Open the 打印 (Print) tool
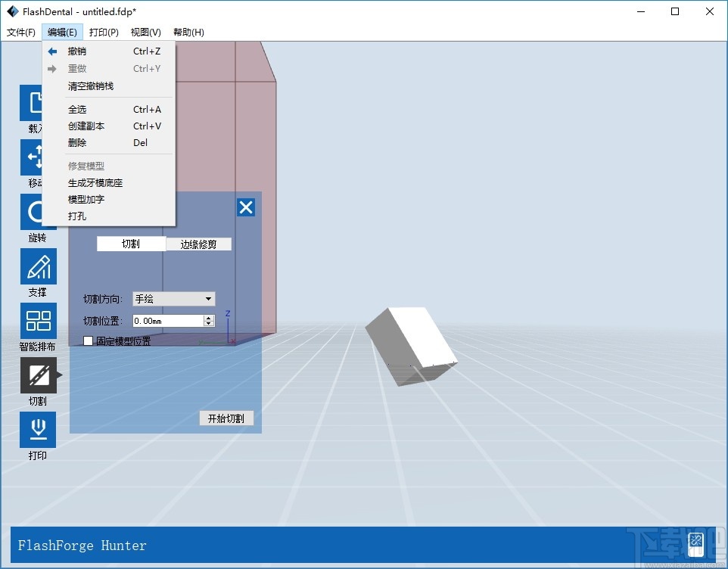Image resolution: width=728 pixels, height=569 pixels. (x=38, y=430)
